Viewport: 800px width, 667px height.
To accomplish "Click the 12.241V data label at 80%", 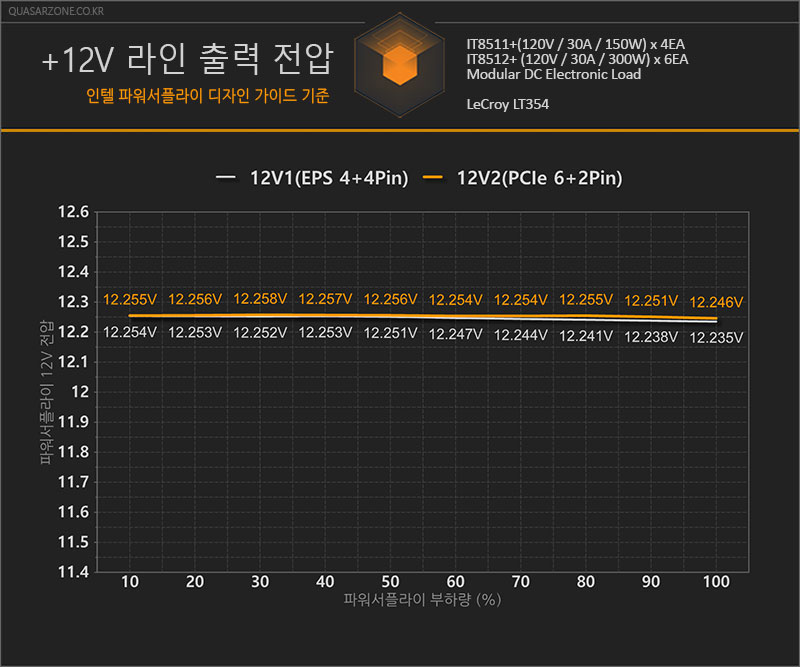I will click(x=586, y=336).
